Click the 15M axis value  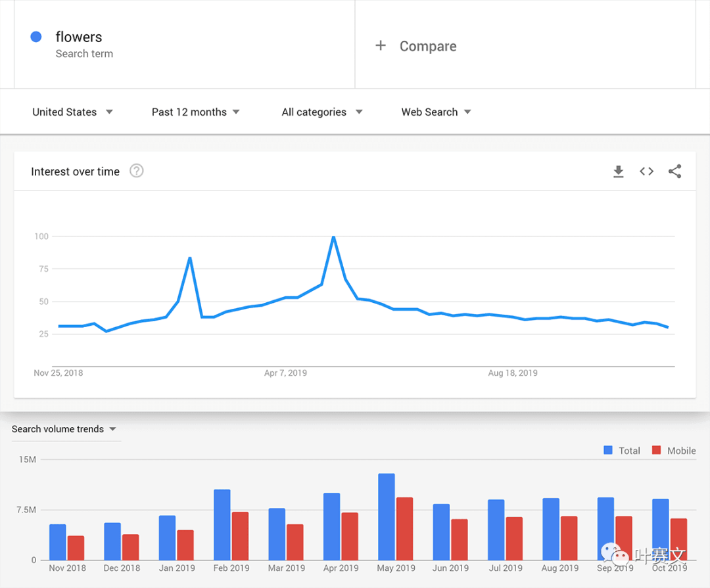[x=27, y=459]
